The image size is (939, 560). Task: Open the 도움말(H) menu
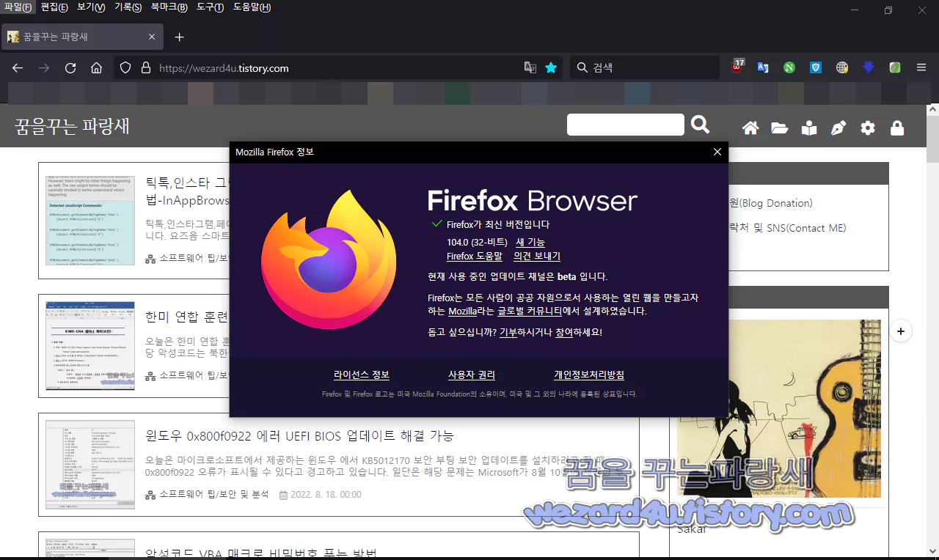click(x=252, y=7)
